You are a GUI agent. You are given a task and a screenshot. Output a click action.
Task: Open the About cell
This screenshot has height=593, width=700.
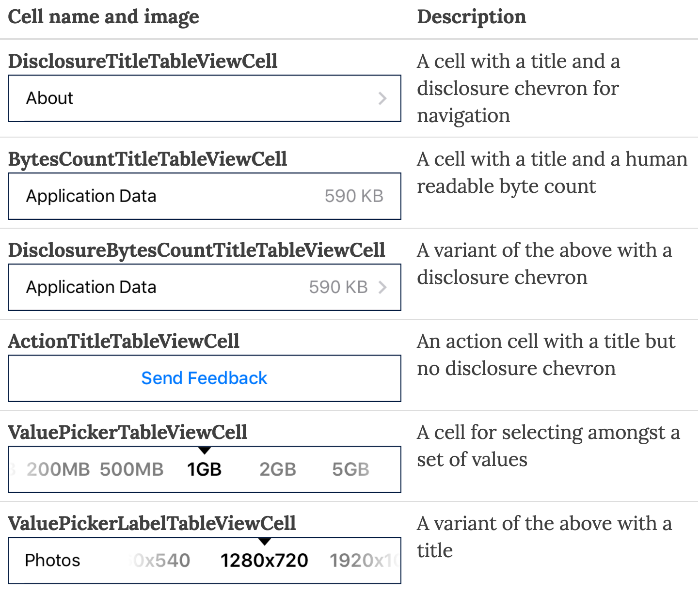[x=49, y=98]
